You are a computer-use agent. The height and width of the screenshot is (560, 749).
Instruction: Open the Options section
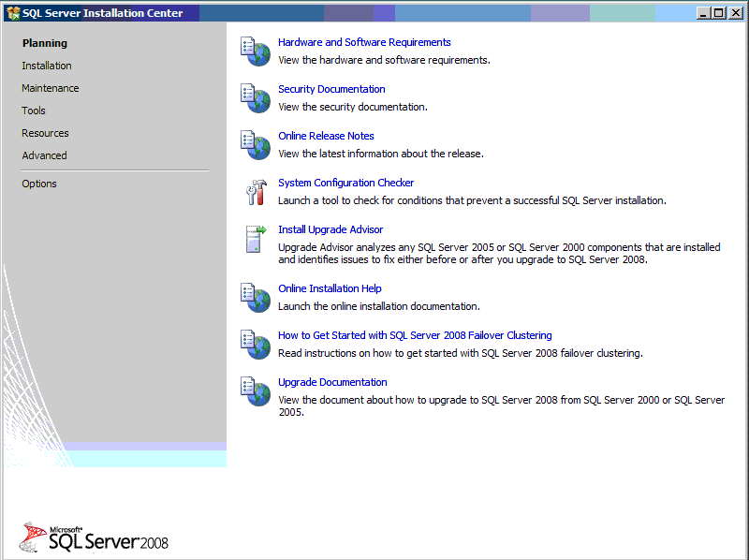(38, 184)
